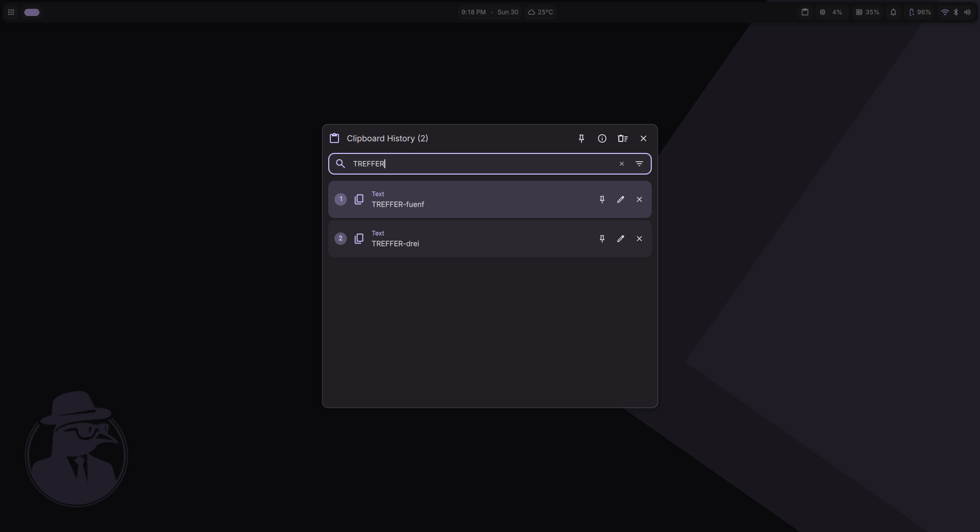Image resolution: width=980 pixels, height=532 pixels.
Task: Open the volume speaker icon
Action: pos(967,12)
